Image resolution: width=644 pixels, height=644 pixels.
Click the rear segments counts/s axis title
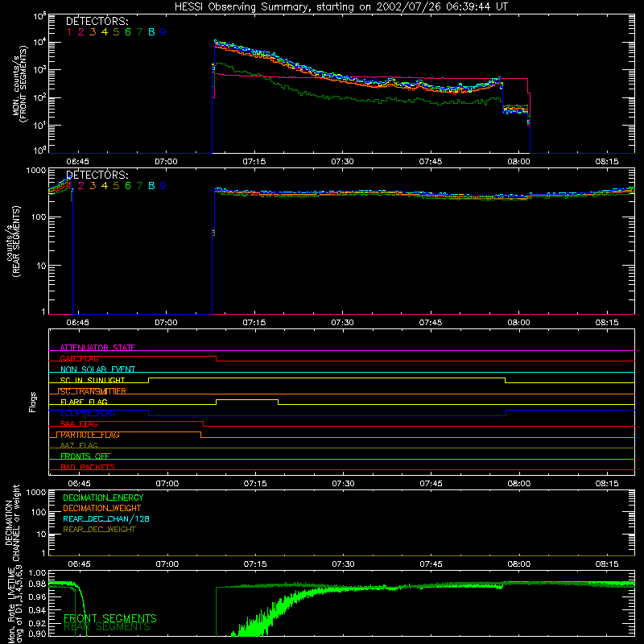click(13, 242)
